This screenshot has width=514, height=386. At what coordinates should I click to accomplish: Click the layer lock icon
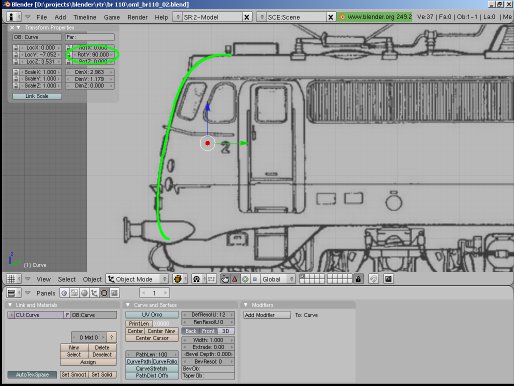tap(358, 279)
